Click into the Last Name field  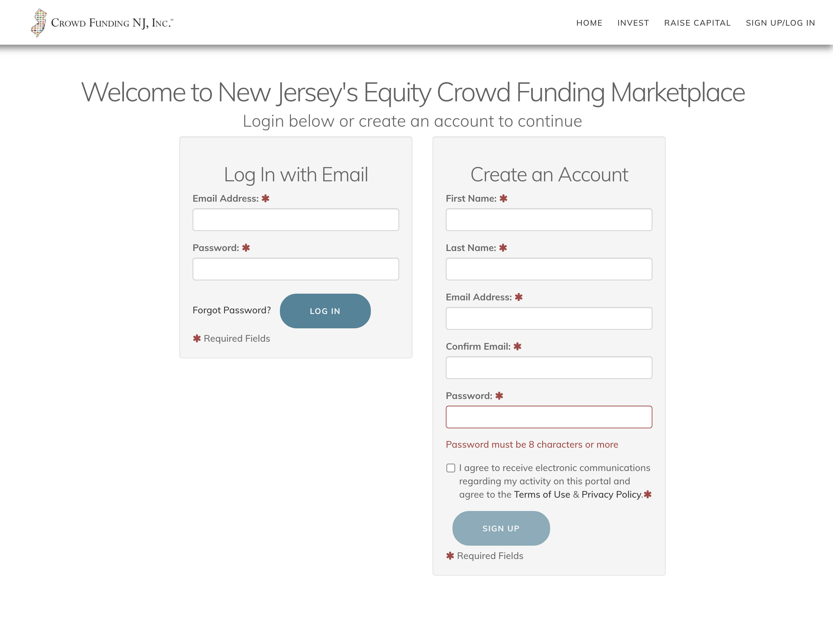549,269
